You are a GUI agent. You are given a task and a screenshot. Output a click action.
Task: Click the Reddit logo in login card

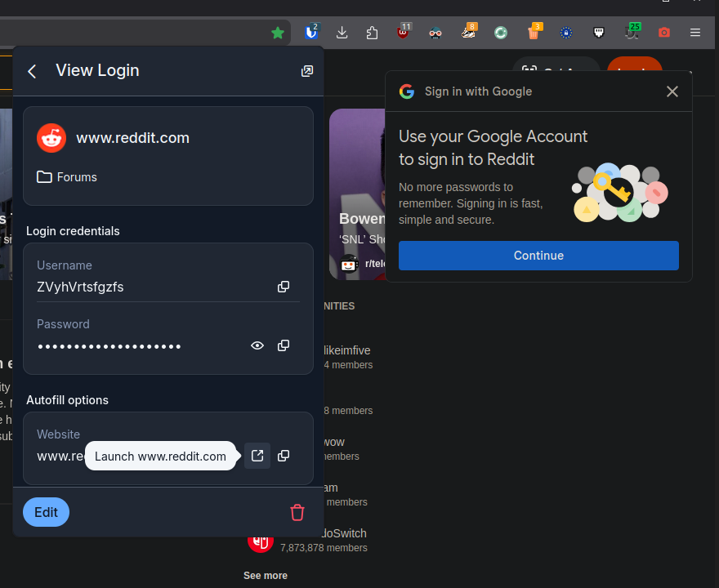click(x=51, y=138)
